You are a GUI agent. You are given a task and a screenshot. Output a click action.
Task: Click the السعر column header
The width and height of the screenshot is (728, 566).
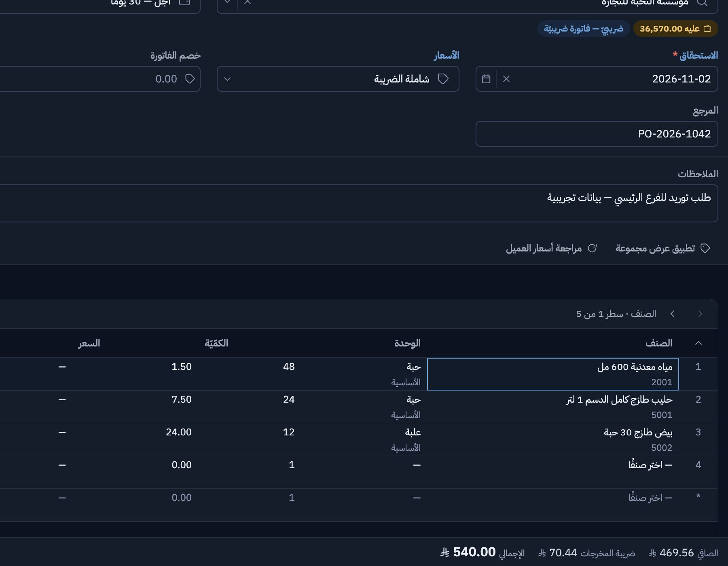[89, 343]
